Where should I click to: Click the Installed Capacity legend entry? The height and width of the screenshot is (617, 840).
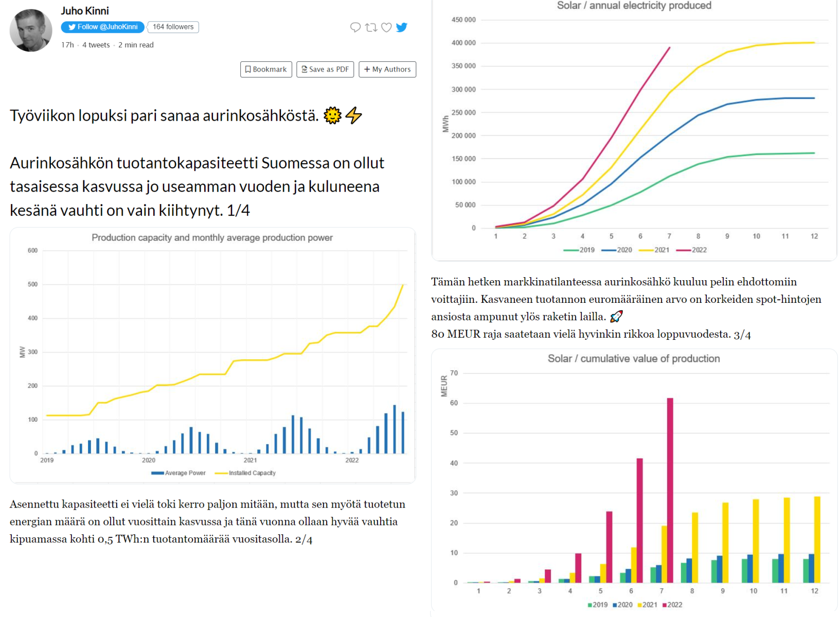246,473
